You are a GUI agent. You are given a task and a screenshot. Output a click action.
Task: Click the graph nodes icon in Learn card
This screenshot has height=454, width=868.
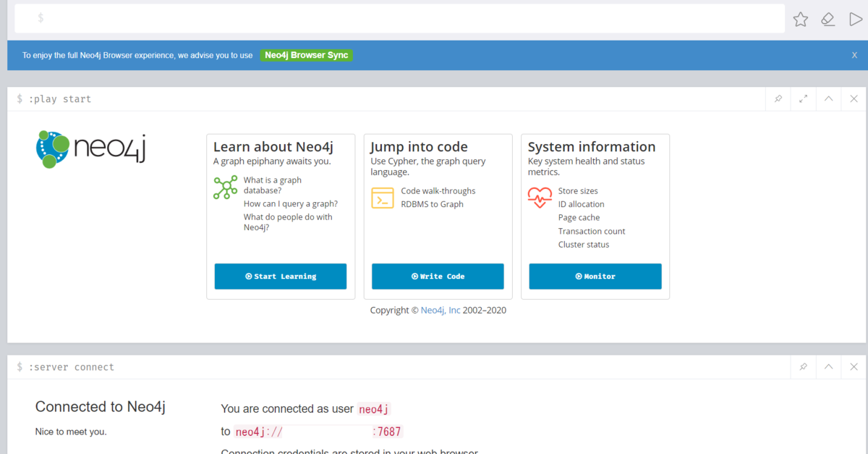(x=226, y=187)
